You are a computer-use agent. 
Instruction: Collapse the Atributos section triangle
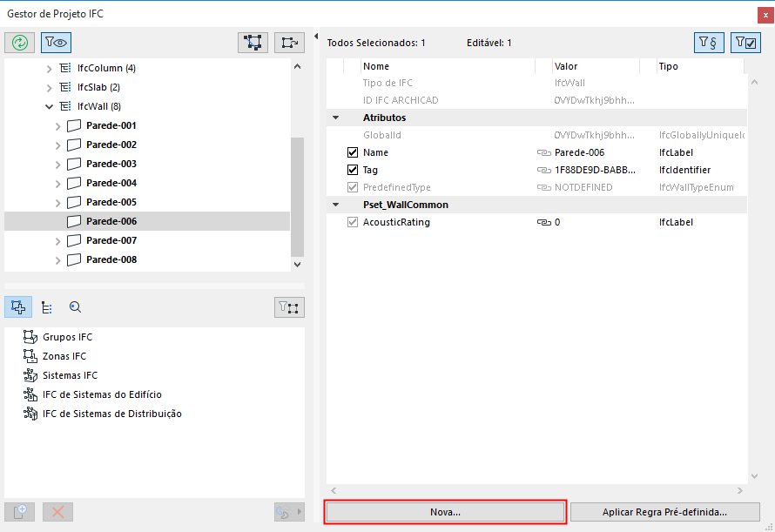click(335, 118)
